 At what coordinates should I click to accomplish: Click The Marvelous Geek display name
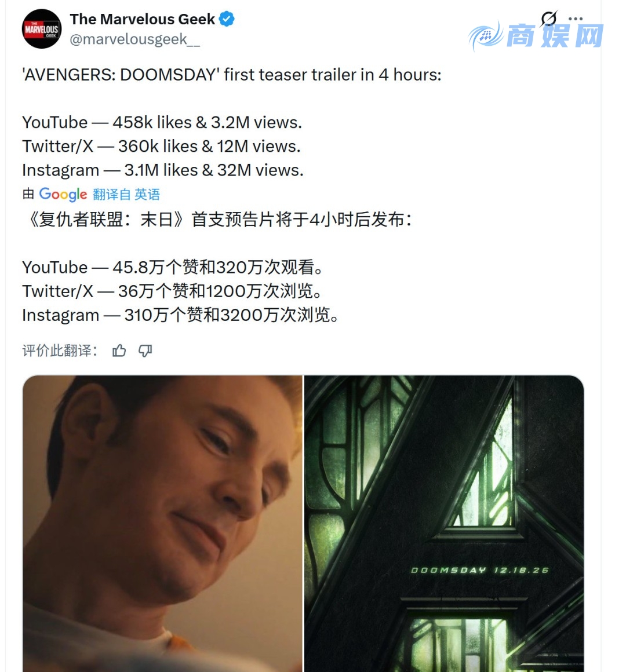[143, 19]
